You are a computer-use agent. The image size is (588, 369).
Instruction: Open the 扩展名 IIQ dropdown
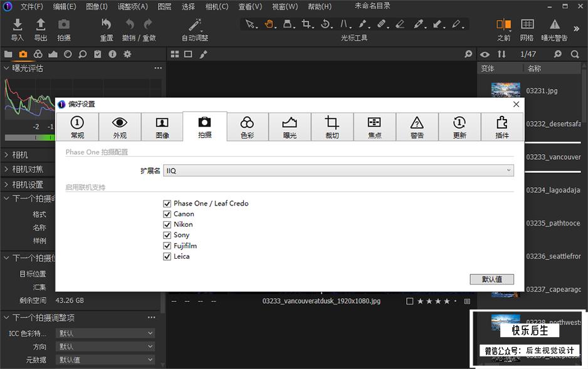(339, 171)
